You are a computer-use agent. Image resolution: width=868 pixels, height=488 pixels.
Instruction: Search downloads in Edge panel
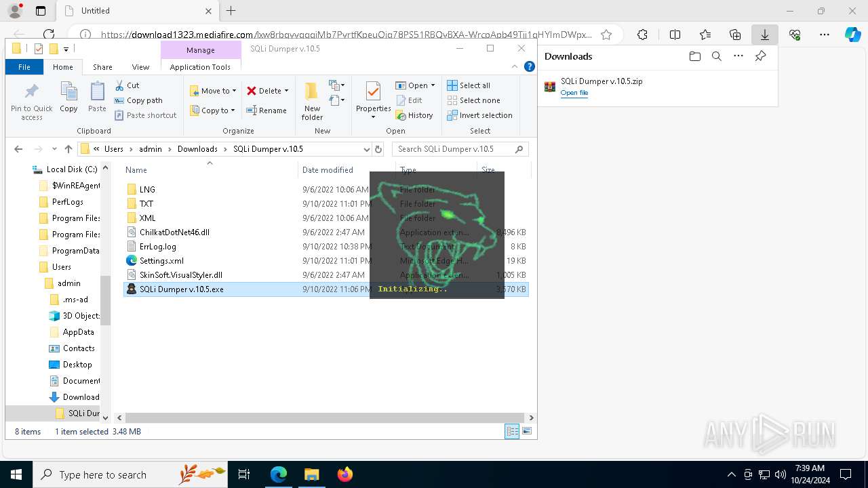(x=716, y=56)
